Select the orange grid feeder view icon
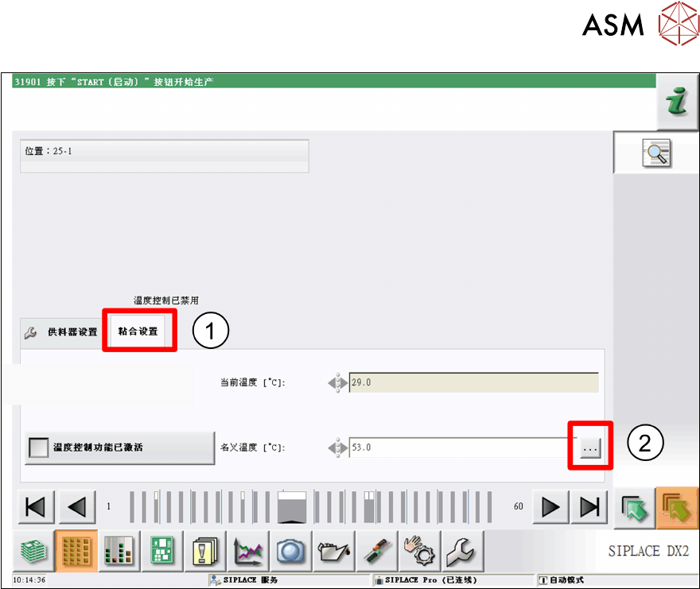The width and height of the screenshot is (700, 589). [x=76, y=551]
